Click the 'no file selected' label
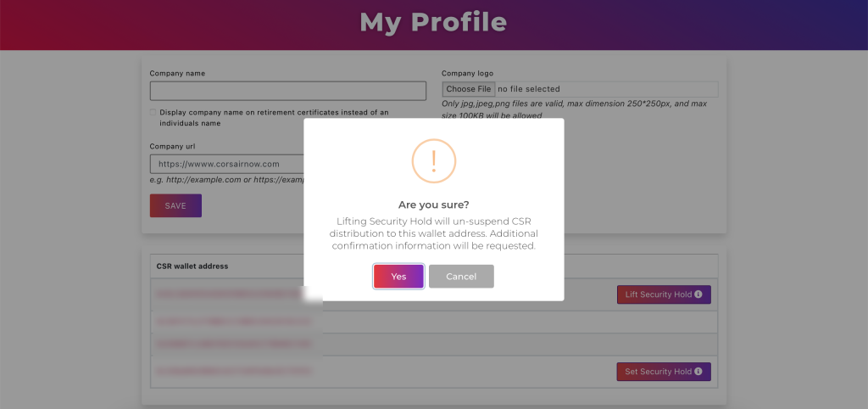Screen dimensions: 868x409 click(x=529, y=88)
